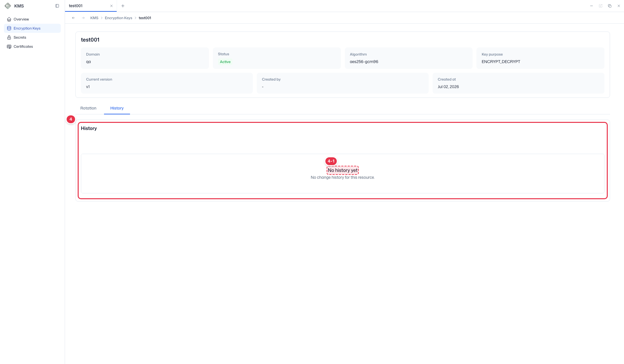Viewport: 624px width, 364px height.
Task: Click the Jul 02, 2026 created date
Action: 448,87
